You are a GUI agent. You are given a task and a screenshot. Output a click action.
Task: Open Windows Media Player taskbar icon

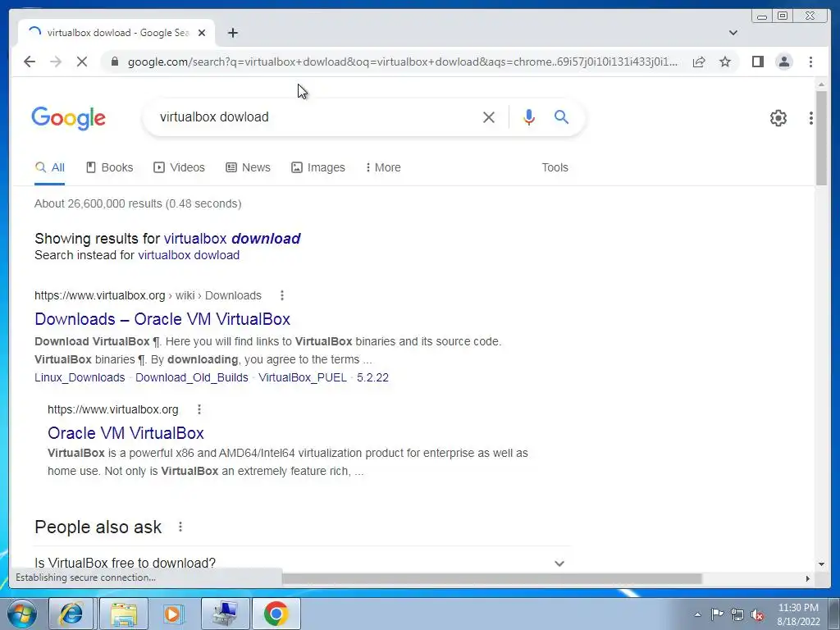172,614
